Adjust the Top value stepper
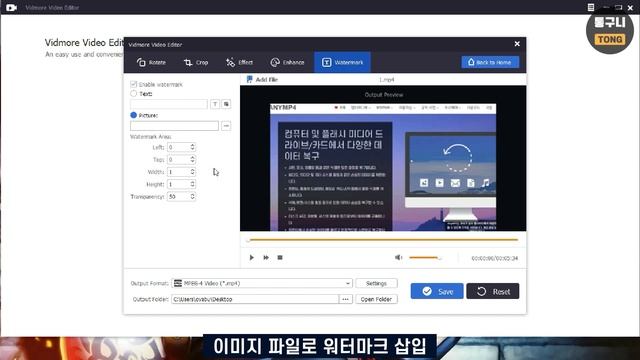The width and height of the screenshot is (640, 360). pos(192,160)
